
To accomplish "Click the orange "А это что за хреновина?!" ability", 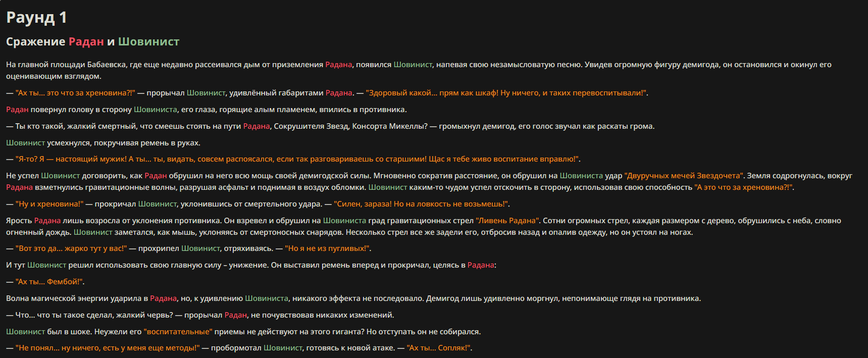I will pyautogui.click(x=744, y=187).
